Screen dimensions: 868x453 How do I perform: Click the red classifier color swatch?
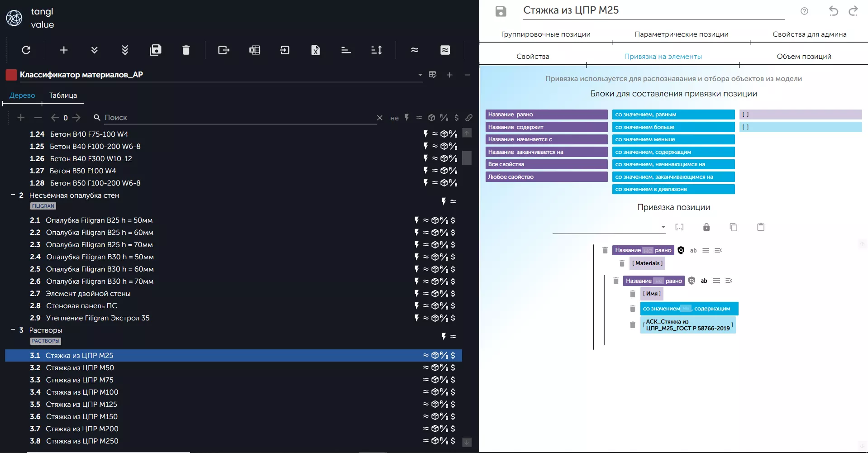coord(11,75)
